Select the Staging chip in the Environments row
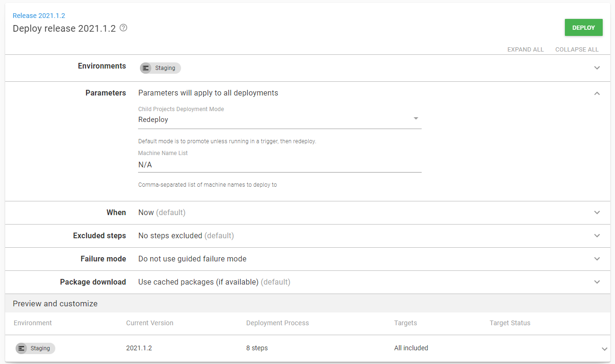The image size is (615, 364). pos(160,68)
